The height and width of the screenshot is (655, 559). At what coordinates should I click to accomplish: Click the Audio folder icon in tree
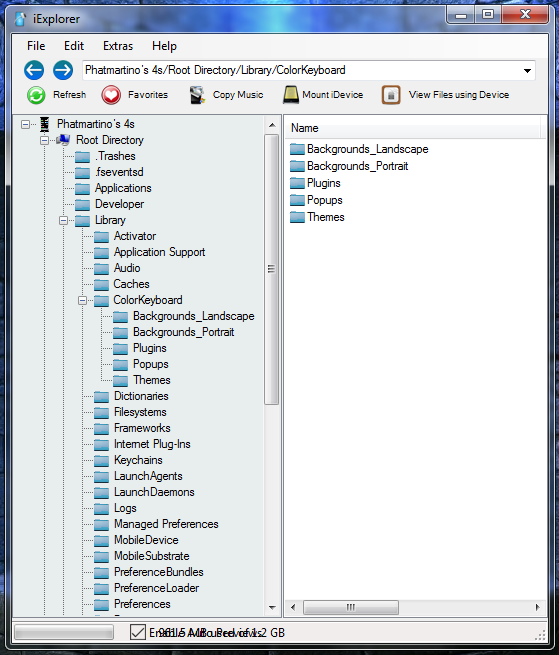coord(102,268)
